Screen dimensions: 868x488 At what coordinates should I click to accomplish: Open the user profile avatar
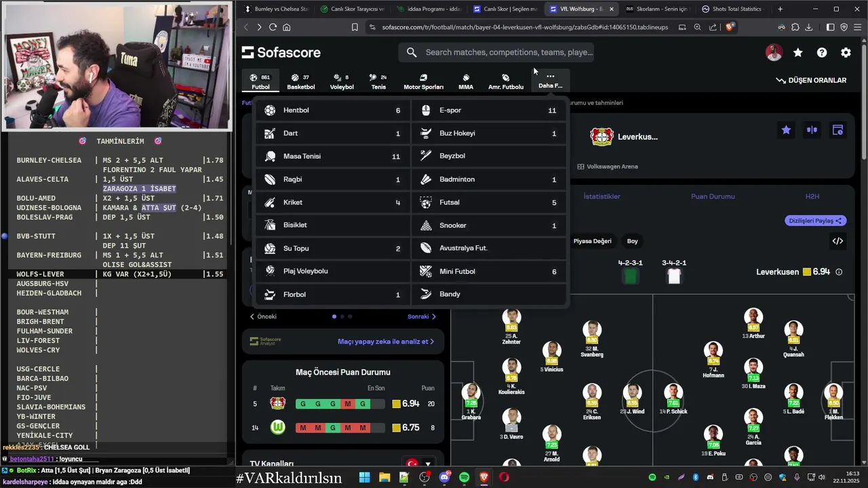point(774,53)
